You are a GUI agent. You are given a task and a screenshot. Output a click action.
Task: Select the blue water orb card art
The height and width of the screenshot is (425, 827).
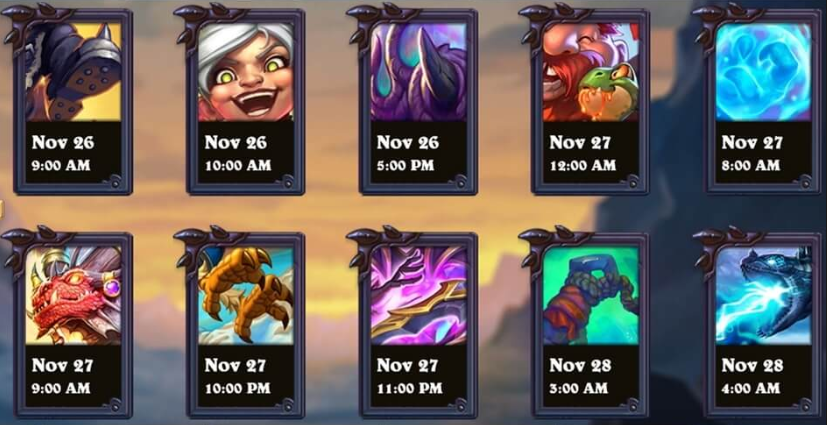click(x=763, y=72)
